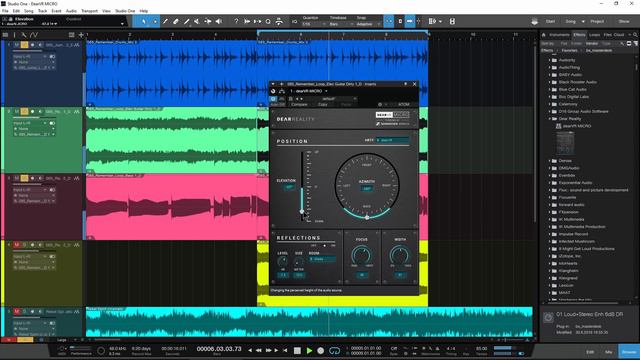
Task: Pin the plugin window
Action: pyautogui.click(x=405, y=84)
